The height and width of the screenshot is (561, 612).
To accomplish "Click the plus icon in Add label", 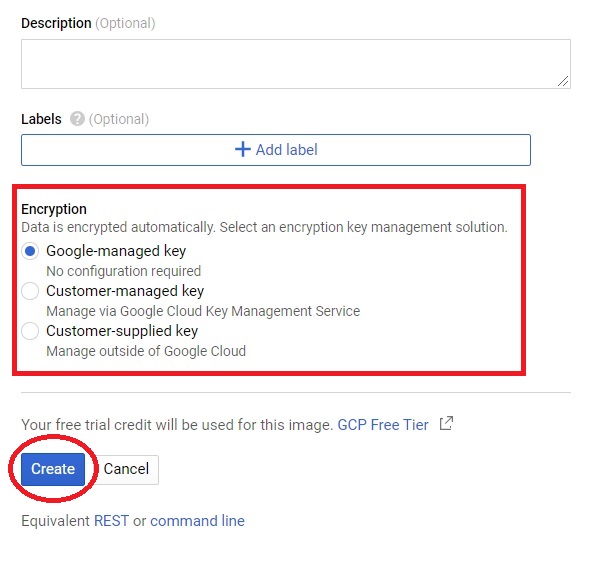I will coord(242,150).
